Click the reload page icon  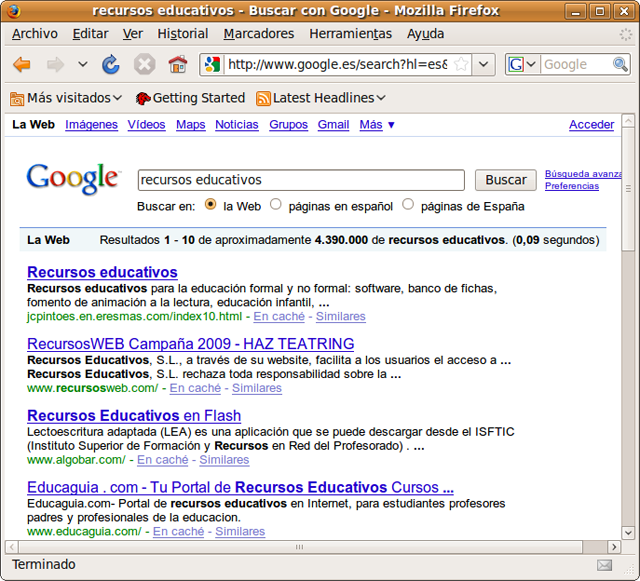111,65
